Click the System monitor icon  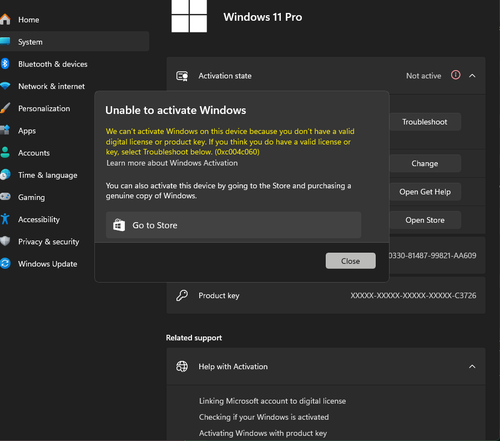tap(5, 41)
